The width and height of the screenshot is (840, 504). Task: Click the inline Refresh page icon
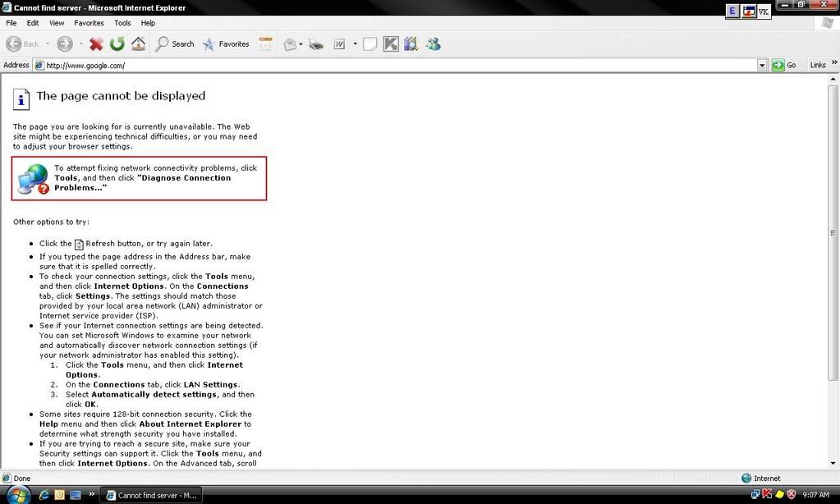point(79,245)
